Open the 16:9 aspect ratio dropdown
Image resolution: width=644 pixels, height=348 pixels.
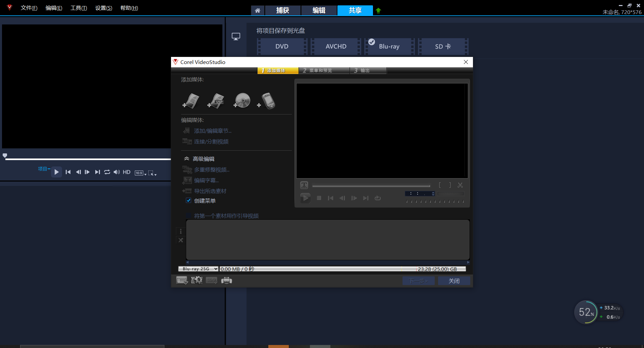coord(141,173)
